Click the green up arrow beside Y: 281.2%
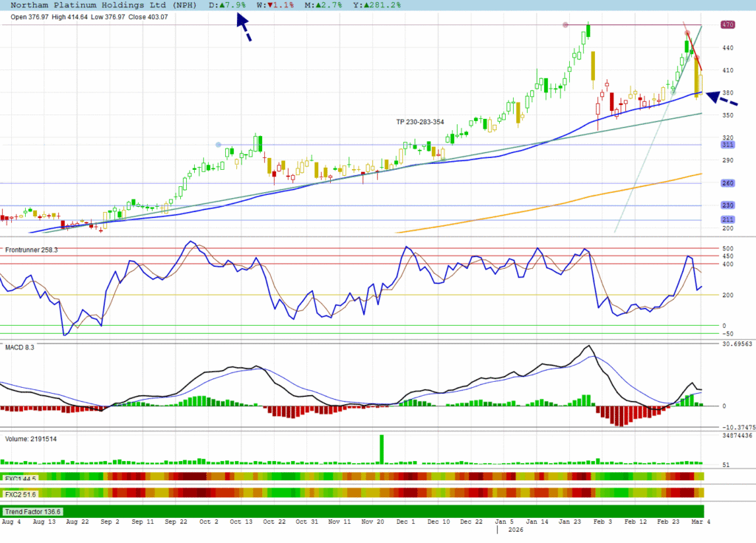Image resolution: width=756 pixels, height=543 pixels. (x=362, y=5)
